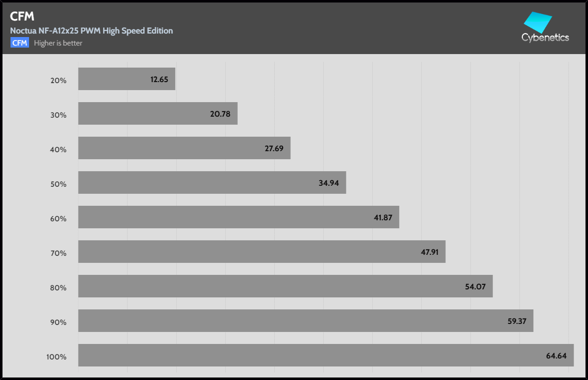Click the Noctua NF-A12x25 PWM subtitle
Screen dimensions: 588x380
[92, 31]
